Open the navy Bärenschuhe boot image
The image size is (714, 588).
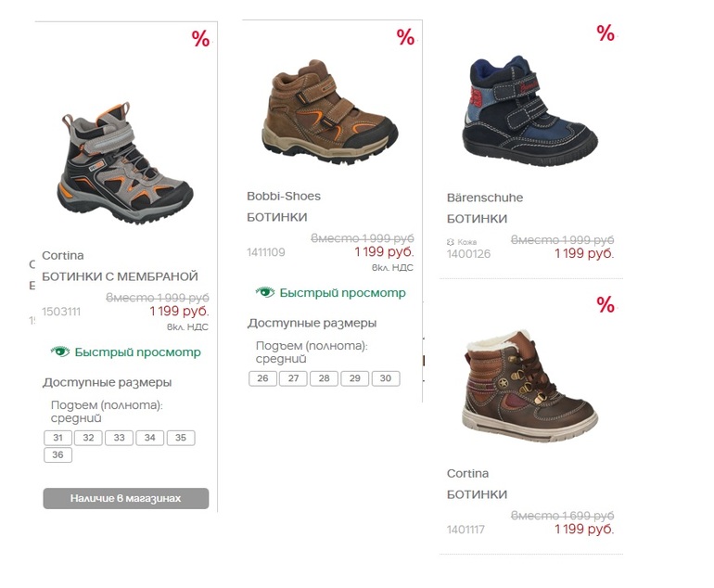pos(529,109)
